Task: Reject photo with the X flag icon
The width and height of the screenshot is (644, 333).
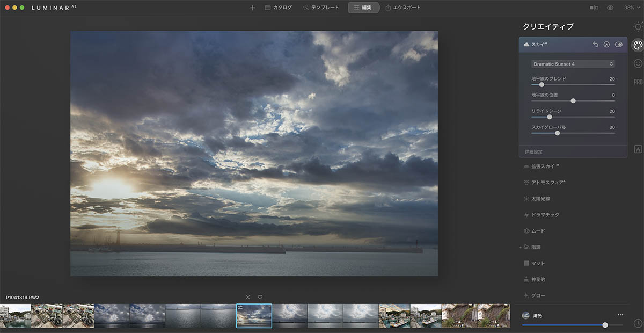Action: click(x=248, y=297)
